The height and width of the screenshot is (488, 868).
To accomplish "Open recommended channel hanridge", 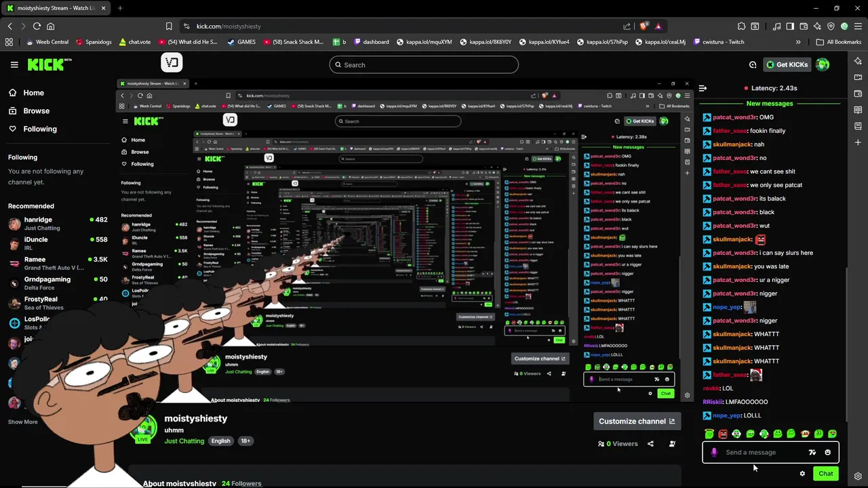I will coord(58,224).
